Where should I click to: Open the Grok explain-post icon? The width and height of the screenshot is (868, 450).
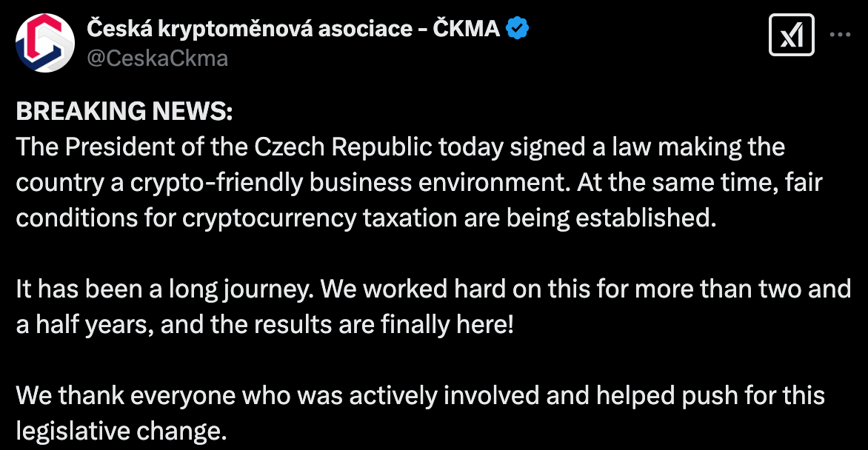point(792,36)
